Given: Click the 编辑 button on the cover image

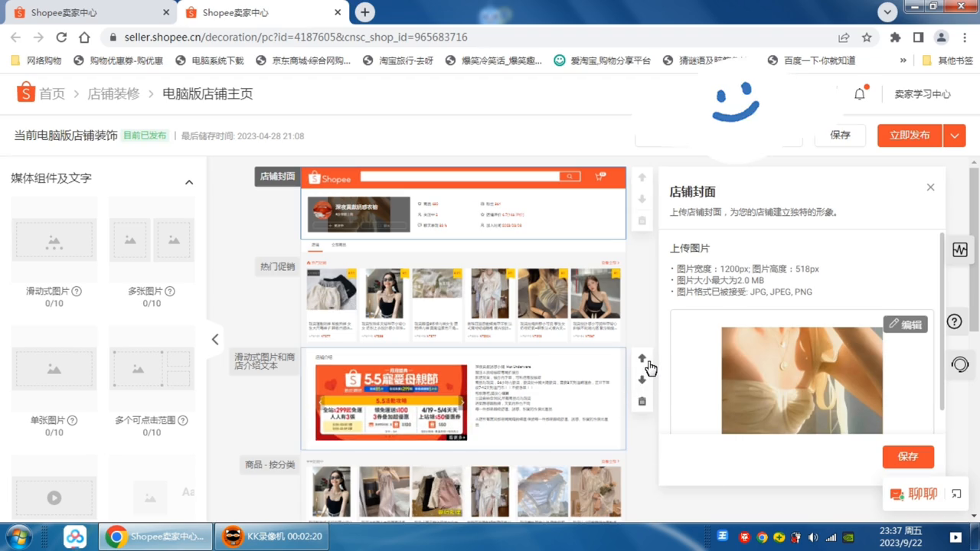Looking at the screenshot, I should (906, 324).
